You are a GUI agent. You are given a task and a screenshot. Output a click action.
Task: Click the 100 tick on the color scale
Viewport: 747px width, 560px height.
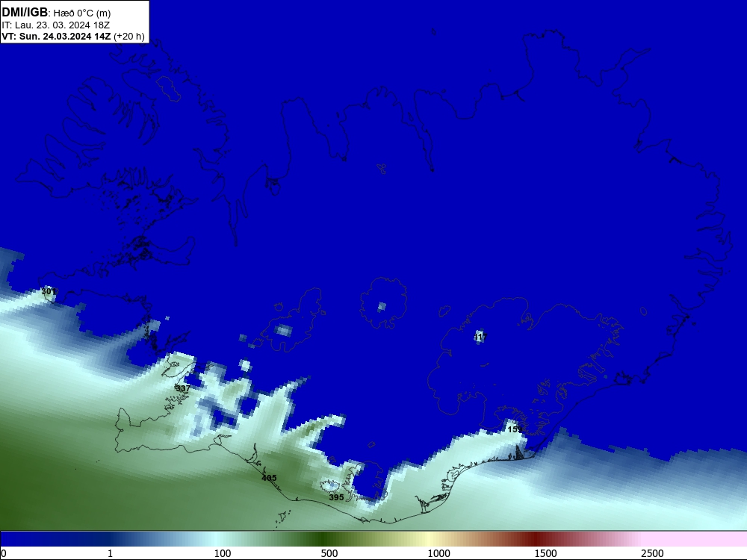[223, 553]
